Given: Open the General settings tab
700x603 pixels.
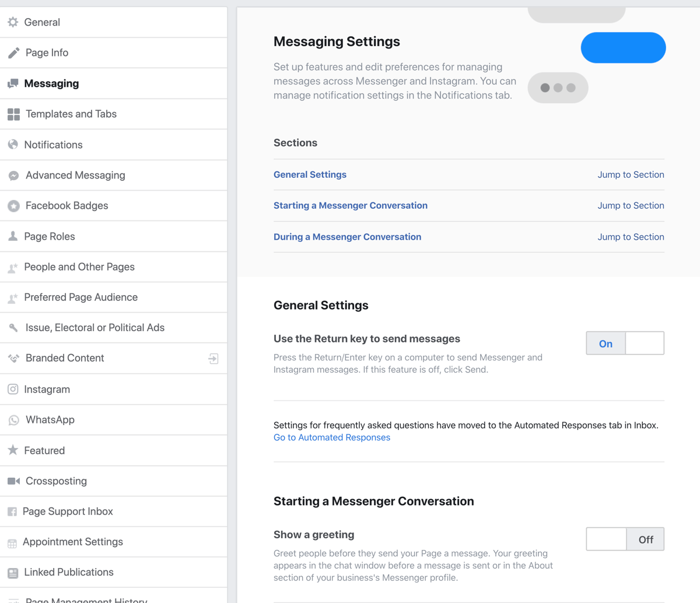Looking at the screenshot, I should coord(114,22).
